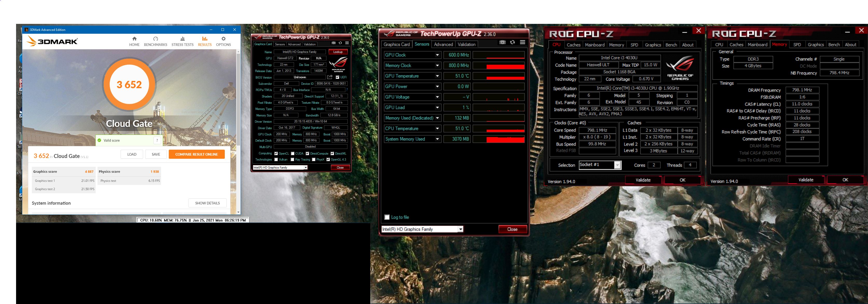Open the CPU-Z Socket #1 selection dropdown
This screenshot has width=868, height=304.
(617, 165)
